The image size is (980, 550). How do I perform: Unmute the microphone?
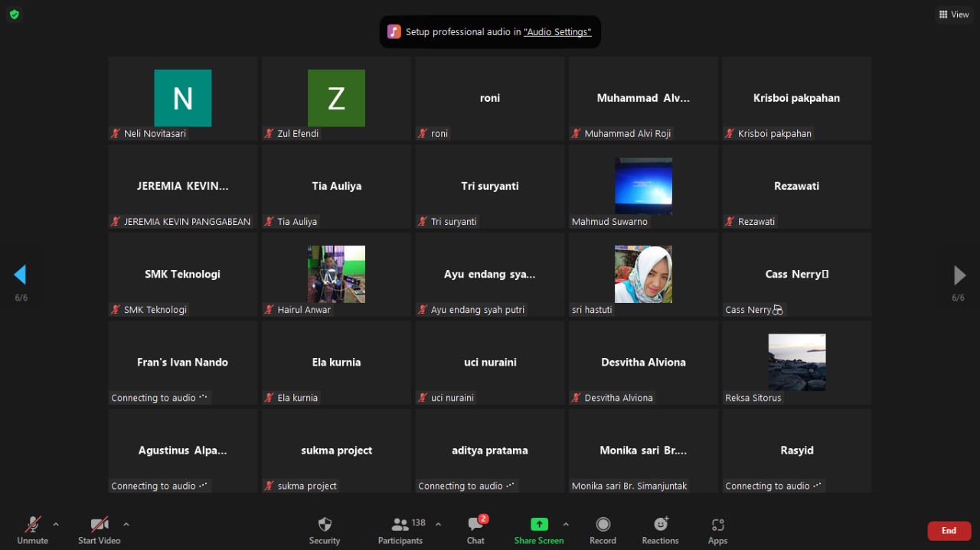point(32,530)
